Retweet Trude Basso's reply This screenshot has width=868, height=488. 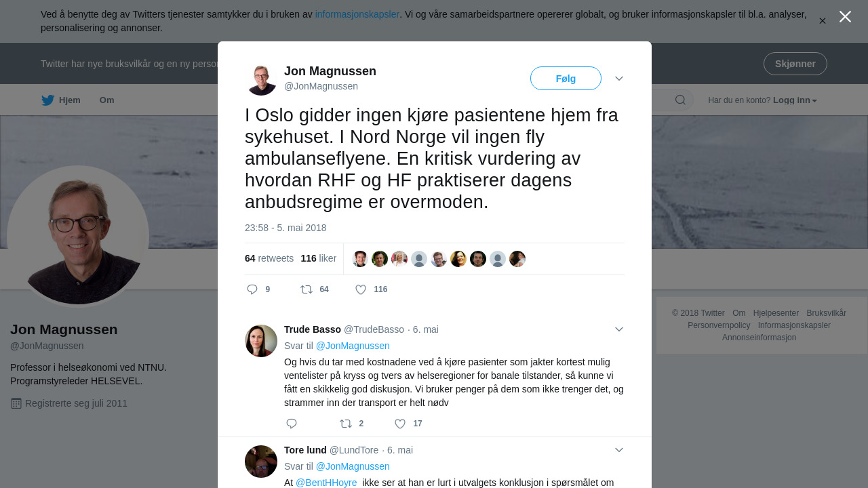pyautogui.click(x=346, y=424)
